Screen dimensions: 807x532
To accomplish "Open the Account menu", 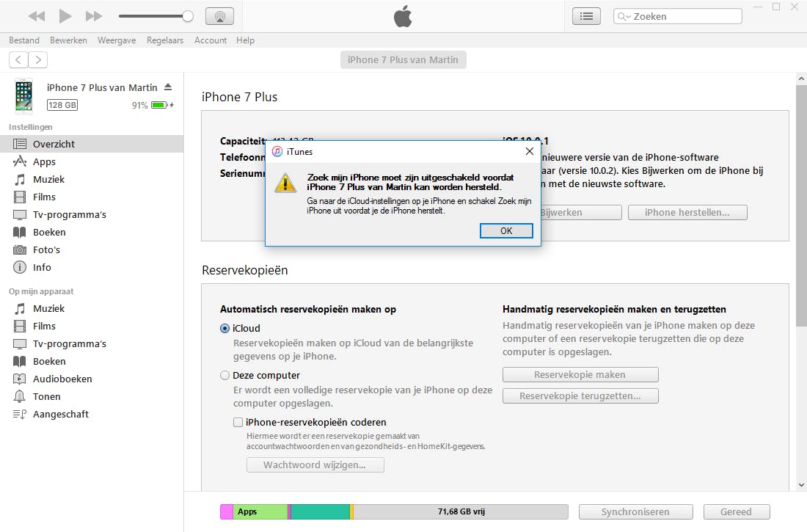I will click(210, 40).
